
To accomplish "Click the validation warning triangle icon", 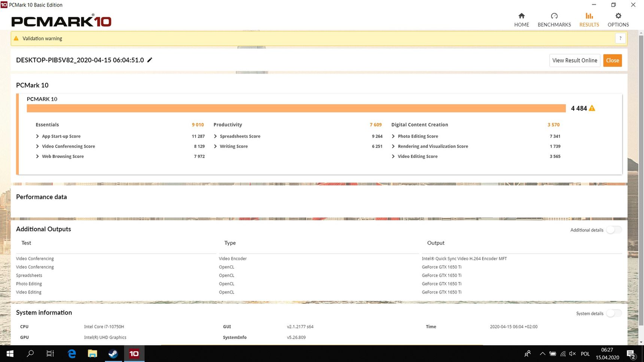I will [x=16, y=39].
